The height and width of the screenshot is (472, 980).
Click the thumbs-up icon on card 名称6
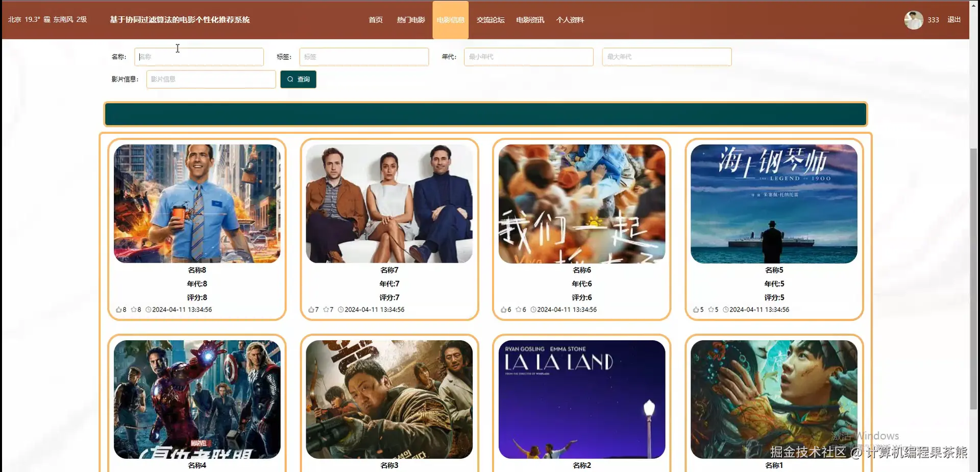coord(504,310)
